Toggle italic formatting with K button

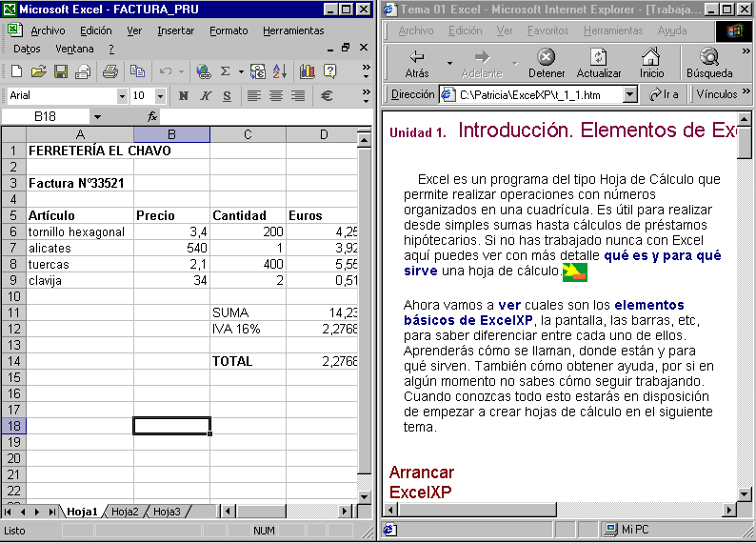point(205,96)
